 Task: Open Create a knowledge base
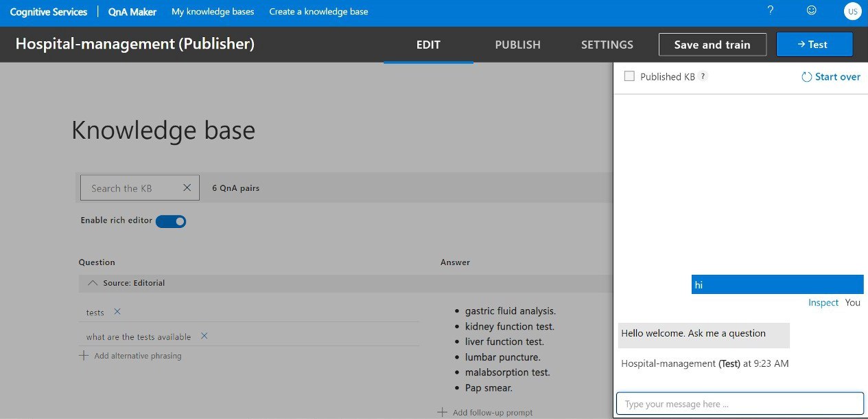point(318,12)
